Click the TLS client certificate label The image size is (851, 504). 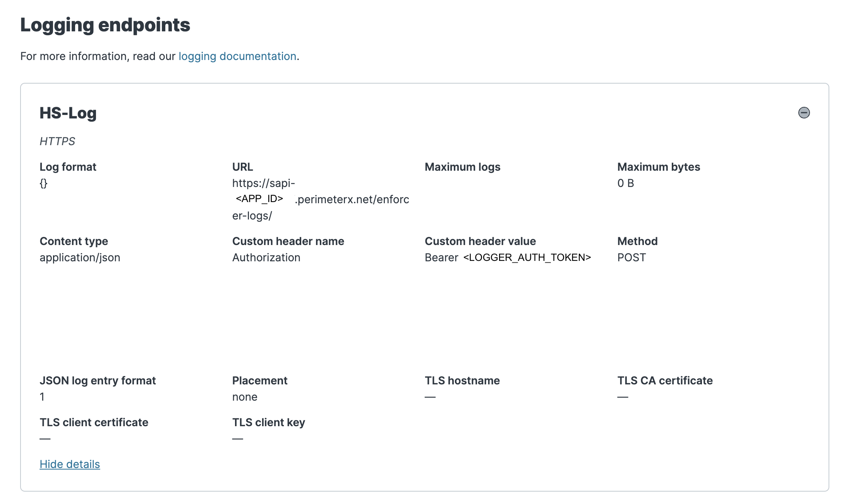[x=94, y=422]
